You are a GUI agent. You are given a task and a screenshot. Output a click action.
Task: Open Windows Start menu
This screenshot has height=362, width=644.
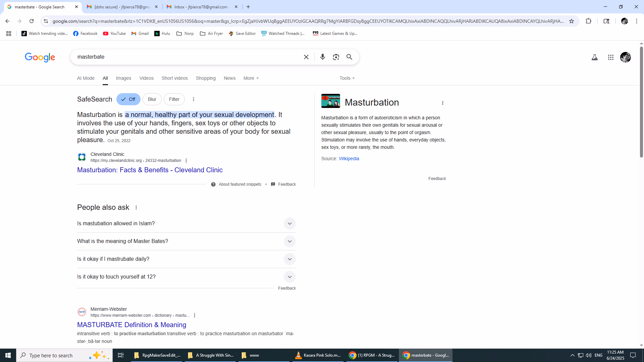(8, 355)
